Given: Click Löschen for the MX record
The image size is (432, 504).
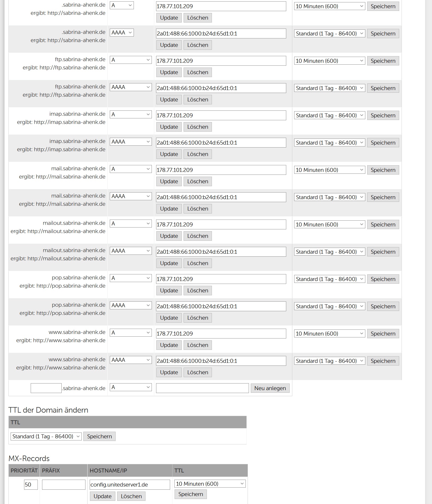Looking at the screenshot, I should click(131, 496).
